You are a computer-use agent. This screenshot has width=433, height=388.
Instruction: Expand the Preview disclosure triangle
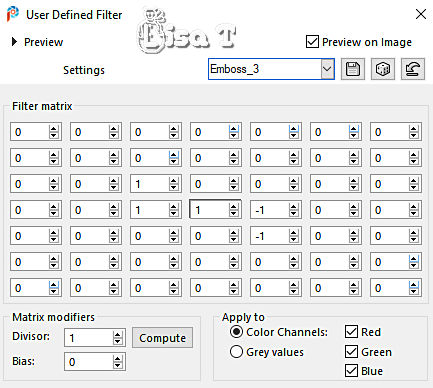14,42
